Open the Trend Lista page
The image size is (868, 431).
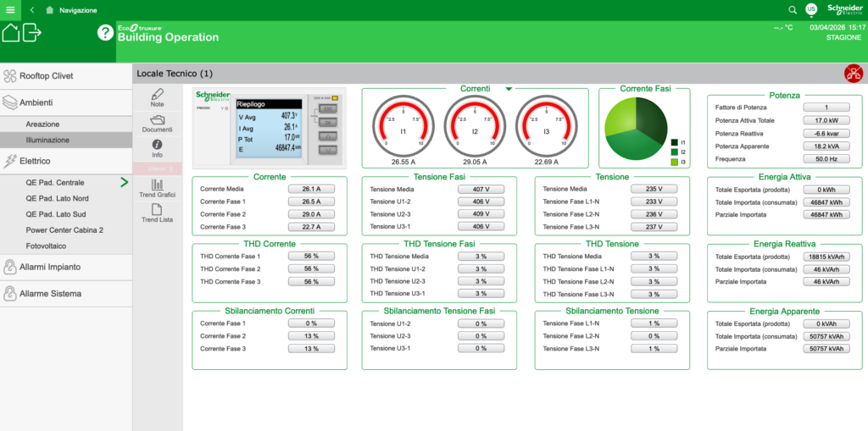(x=157, y=213)
